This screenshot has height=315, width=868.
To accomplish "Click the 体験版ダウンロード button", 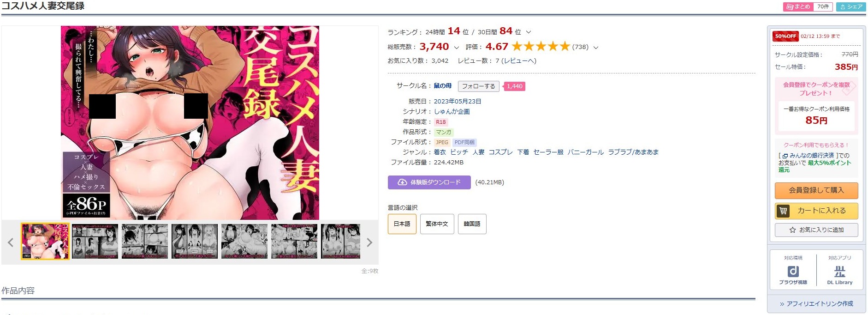I will [x=429, y=182].
